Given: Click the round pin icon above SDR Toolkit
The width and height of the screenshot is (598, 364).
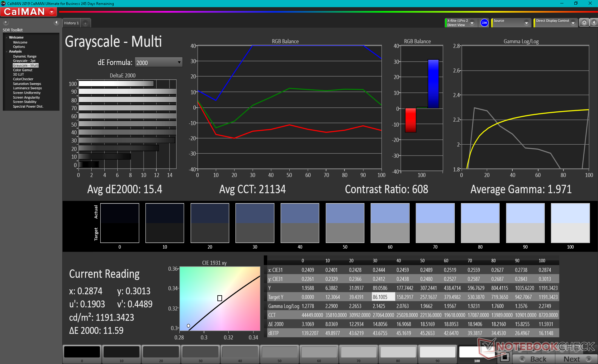Looking at the screenshot, I should 6,22.
